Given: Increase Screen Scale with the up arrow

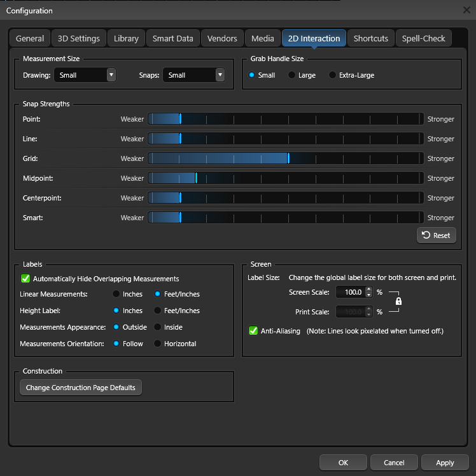Looking at the screenshot, I should (368, 289).
